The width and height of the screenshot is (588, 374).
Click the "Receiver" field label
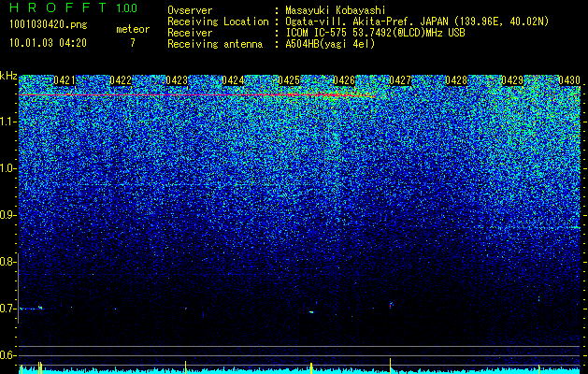pyautogui.click(x=190, y=33)
